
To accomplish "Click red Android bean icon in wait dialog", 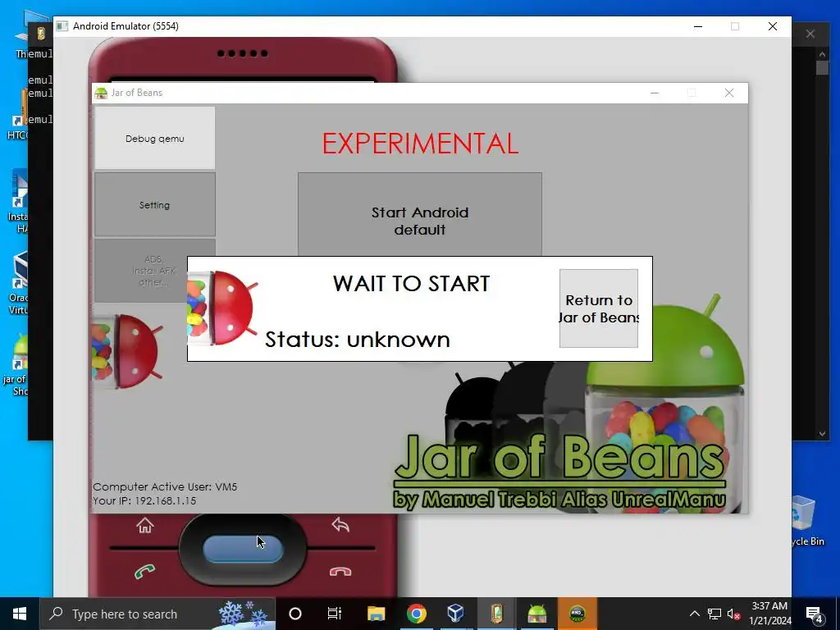I will click(x=223, y=308).
